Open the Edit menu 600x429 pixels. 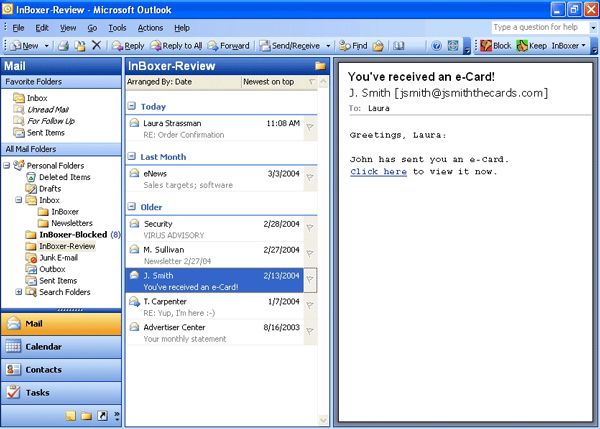coord(42,28)
